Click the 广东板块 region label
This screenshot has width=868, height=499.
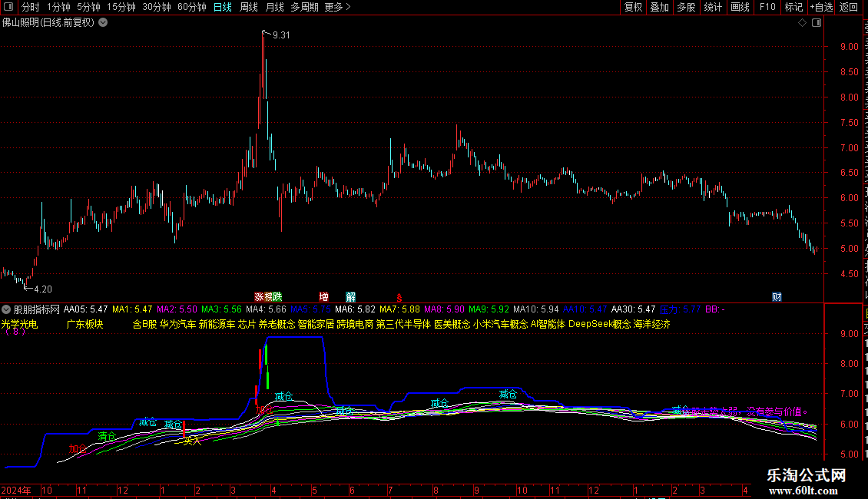pyautogui.click(x=84, y=324)
